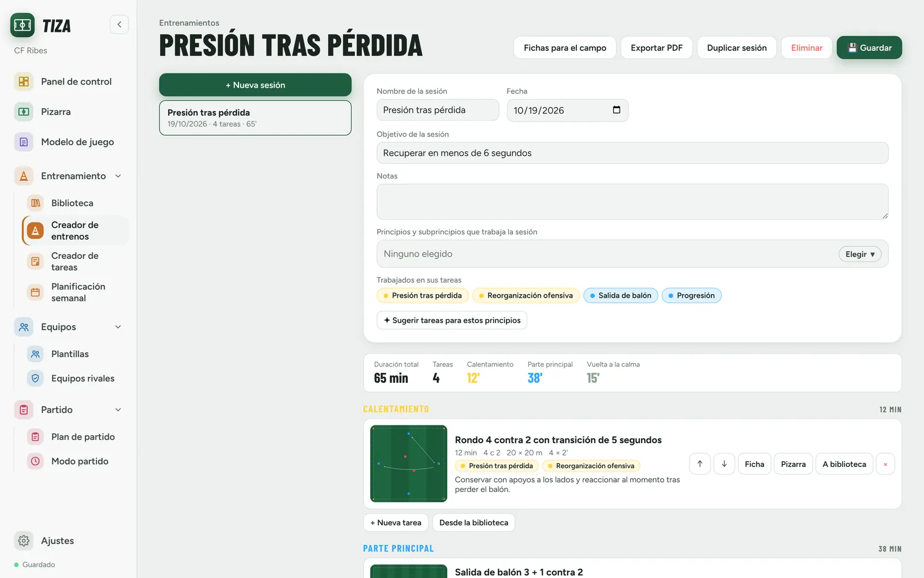The width and height of the screenshot is (924, 578).
Task: Collapse the Partido section chevron
Action: coord(118,409)
